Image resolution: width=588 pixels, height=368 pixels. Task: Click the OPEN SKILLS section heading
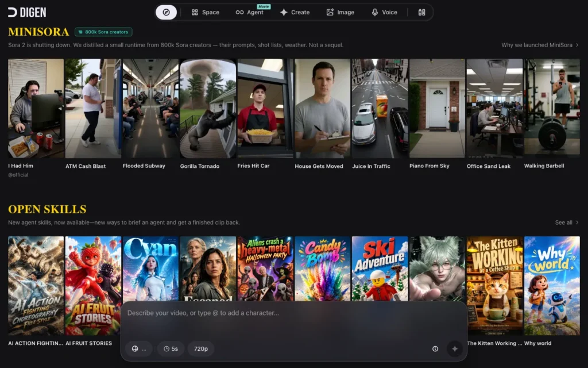point(47,209)
